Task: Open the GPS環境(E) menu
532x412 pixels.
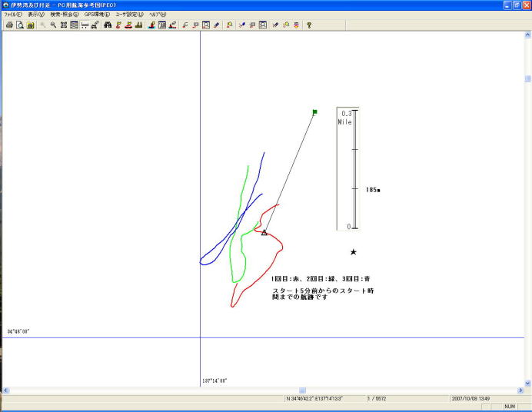Action: pos(97,15)
